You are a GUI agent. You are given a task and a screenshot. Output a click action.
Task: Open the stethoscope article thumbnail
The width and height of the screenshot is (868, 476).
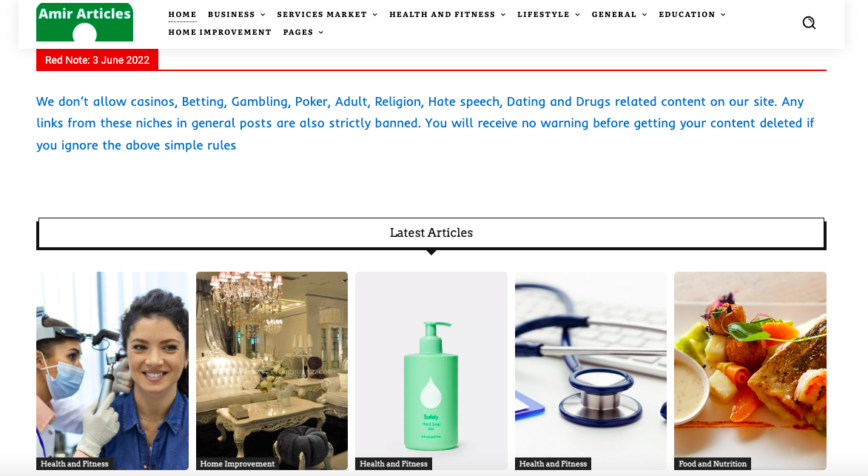[x=591, y=371]
